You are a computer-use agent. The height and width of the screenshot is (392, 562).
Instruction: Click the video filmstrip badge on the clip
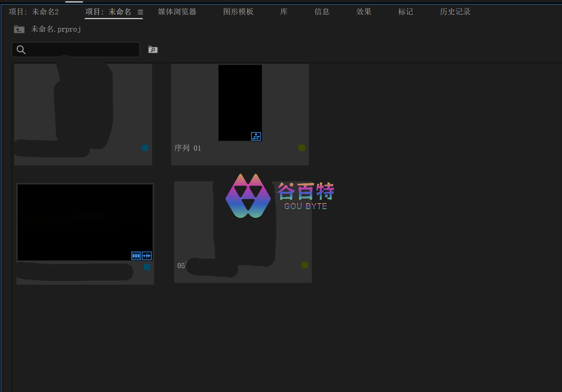point(136,256)
